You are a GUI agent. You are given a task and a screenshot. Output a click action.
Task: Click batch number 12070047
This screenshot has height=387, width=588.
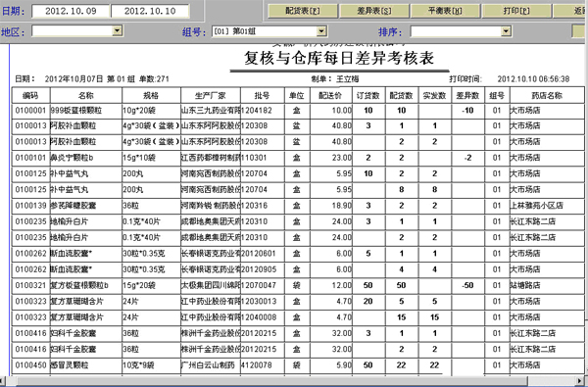pyautogui.click(x=259, y=285)
